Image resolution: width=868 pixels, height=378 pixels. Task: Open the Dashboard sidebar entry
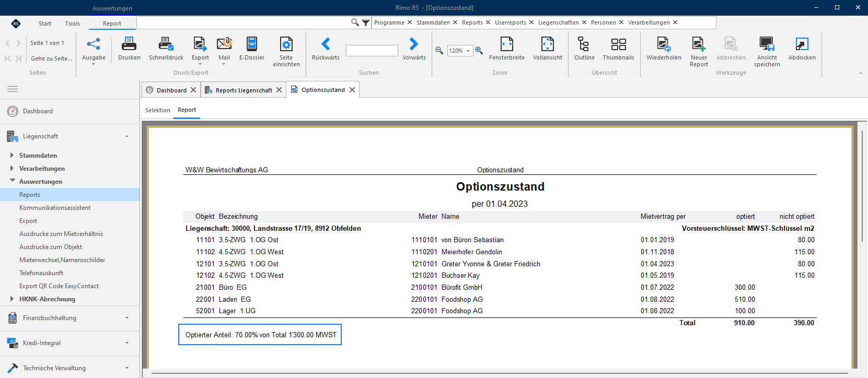(70, 111)
